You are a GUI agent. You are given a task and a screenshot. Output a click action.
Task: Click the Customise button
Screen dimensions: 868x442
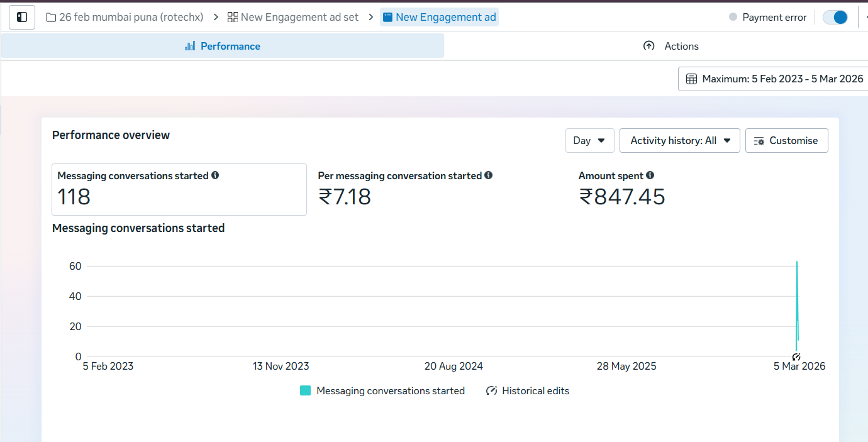pos(786,140)
